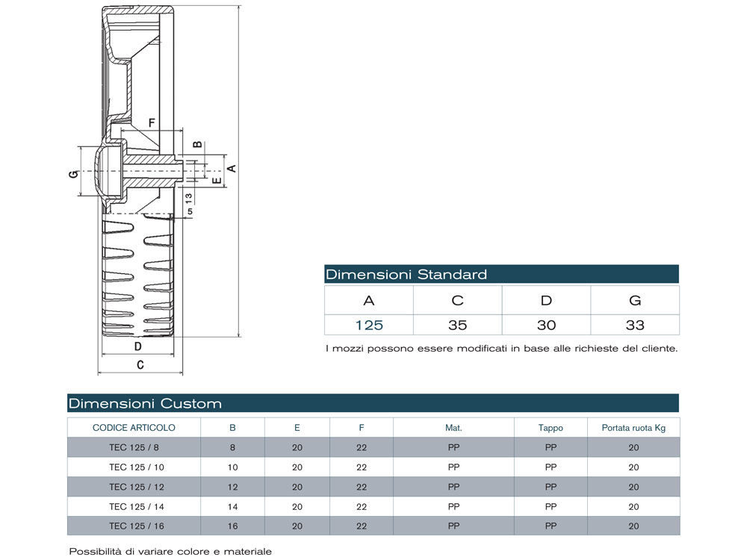Click the CODICE ARTICOLO column header
Viewport: 747px width, 560px height.
pyautogui.click(x=134, y=428)
